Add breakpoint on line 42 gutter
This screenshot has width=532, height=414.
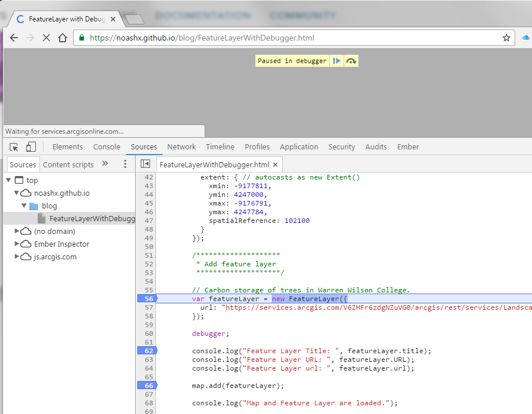148,177
